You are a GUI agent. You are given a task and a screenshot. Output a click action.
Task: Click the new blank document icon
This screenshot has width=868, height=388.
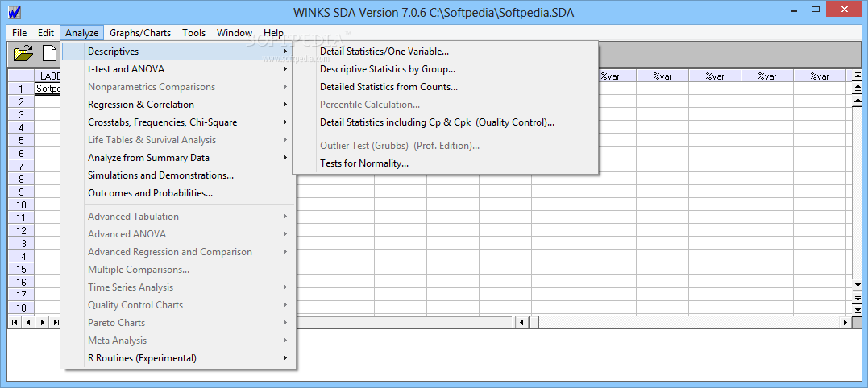50,53
